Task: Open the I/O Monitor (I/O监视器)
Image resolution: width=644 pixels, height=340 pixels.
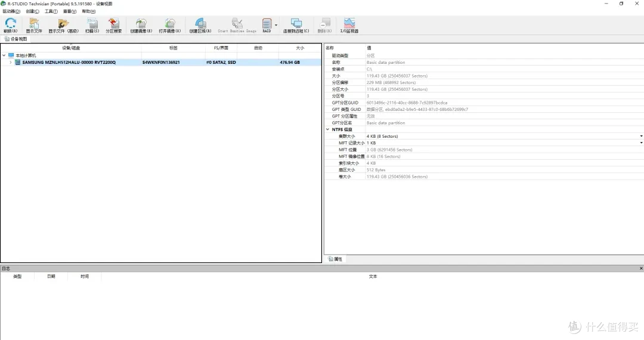Action: click(x=349, y=26)
